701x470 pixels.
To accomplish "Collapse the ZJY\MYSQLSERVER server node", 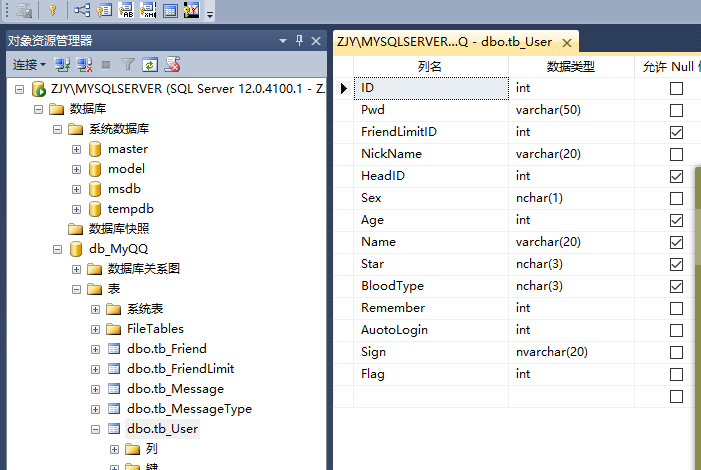I will 19,89.
